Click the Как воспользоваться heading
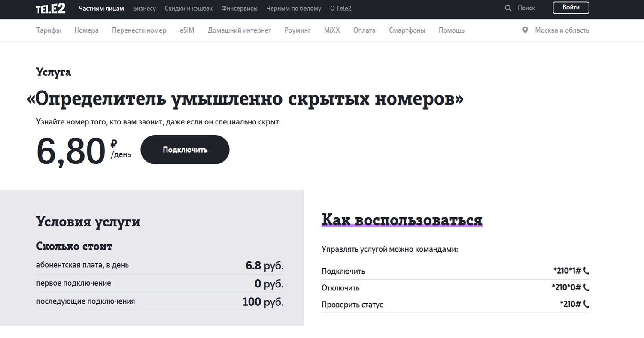The height and width of the screenshot is (338, 644). tap(402, 220)
